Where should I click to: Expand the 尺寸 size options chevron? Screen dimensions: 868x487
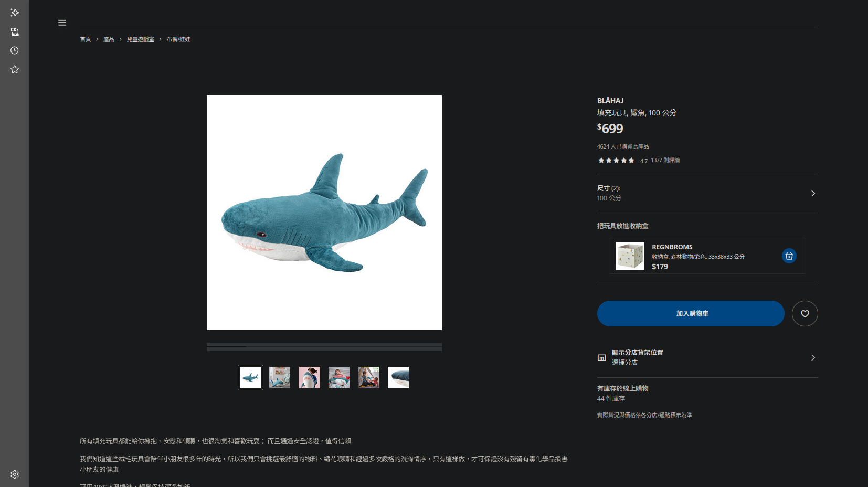tap(813, 193)
